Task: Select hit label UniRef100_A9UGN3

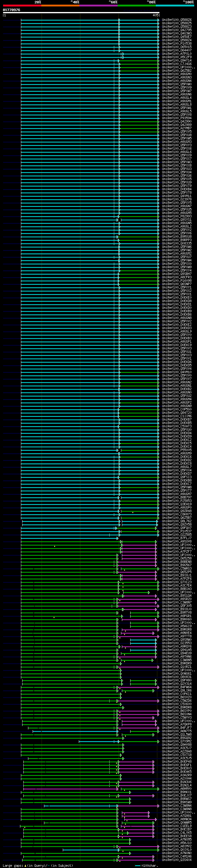Action: (177, 78)
